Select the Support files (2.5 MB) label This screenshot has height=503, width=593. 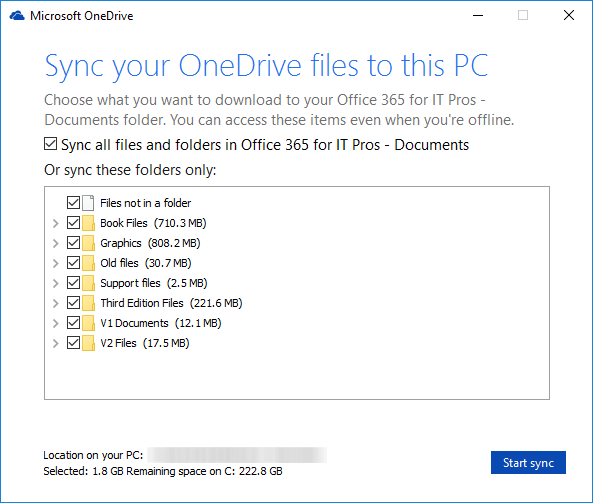pyautogui.click(x=154, y=283)
